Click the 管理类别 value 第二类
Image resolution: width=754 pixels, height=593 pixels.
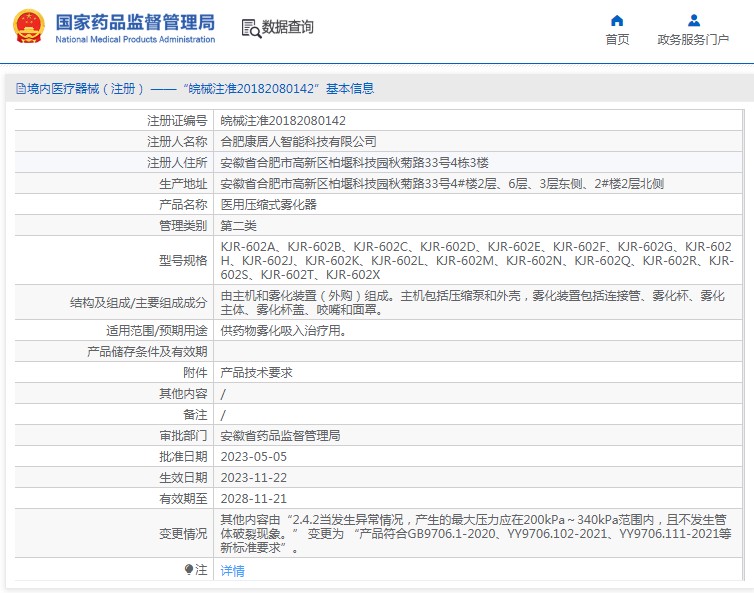point(238,225)
